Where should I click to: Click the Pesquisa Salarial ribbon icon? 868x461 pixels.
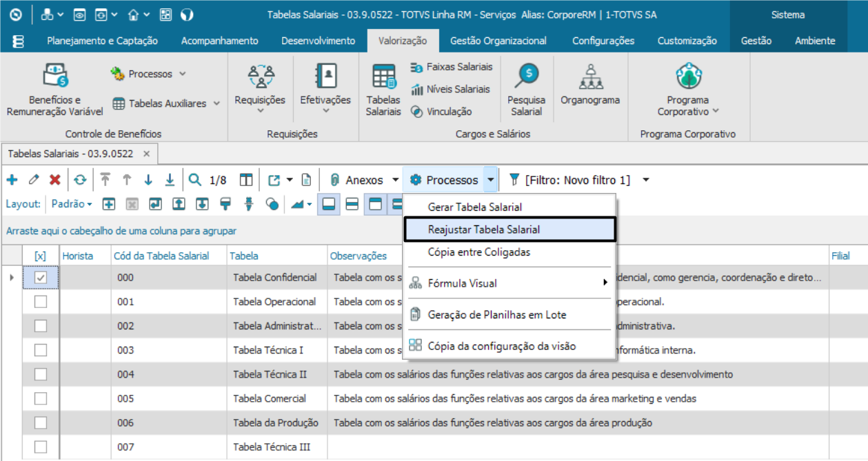[x=526, y=90]
